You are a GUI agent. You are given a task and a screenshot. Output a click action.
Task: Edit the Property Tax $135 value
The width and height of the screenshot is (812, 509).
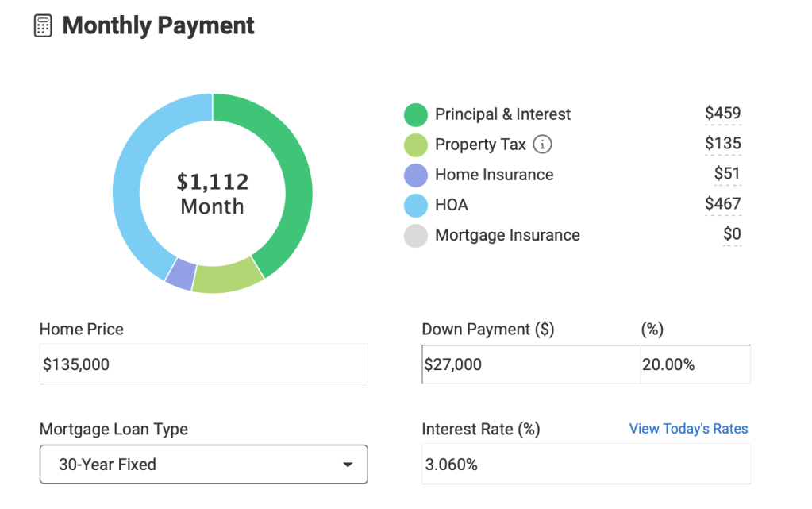(722, 144)
